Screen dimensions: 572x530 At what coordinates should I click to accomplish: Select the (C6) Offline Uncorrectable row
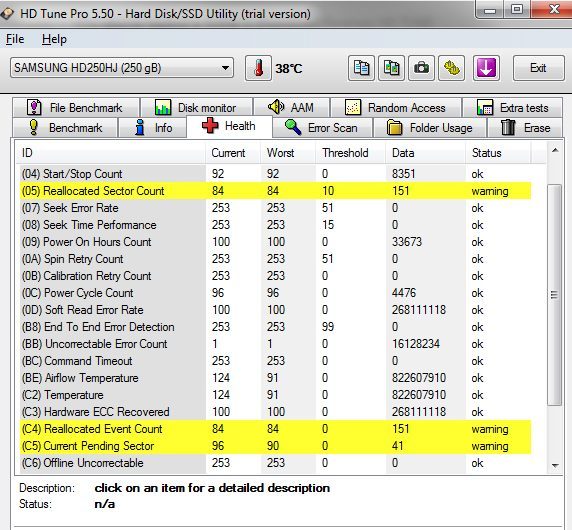[x=276, y=463]
